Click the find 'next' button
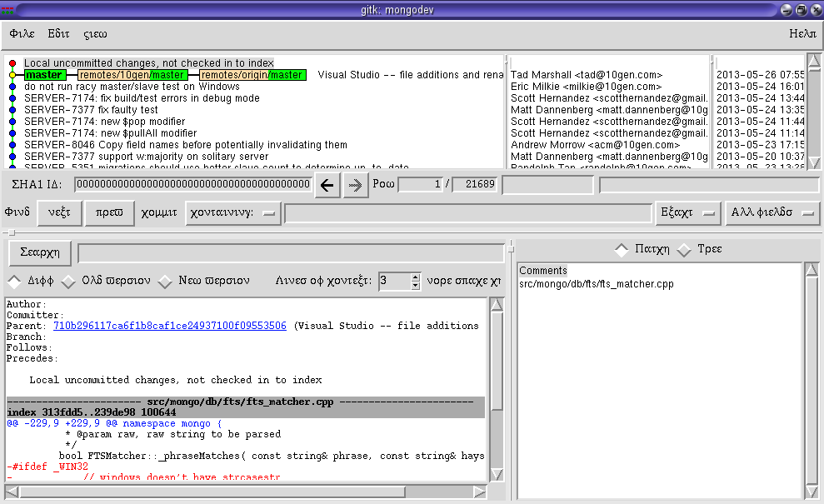Viewport: 824px width, 504px height. (58, 213)
